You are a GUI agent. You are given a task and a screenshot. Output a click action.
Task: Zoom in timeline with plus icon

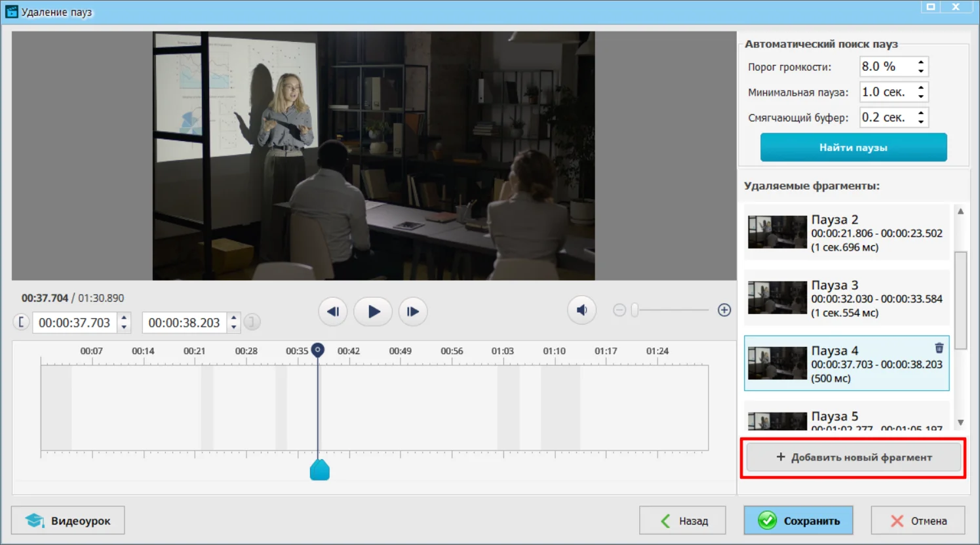(x=724, y=310)
